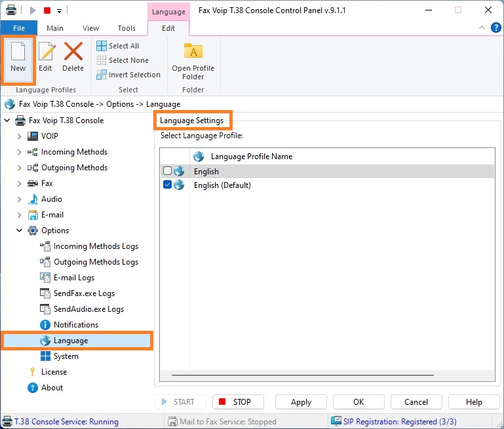
Task: Check the English profile checkbox
Action: click(168, 170)
